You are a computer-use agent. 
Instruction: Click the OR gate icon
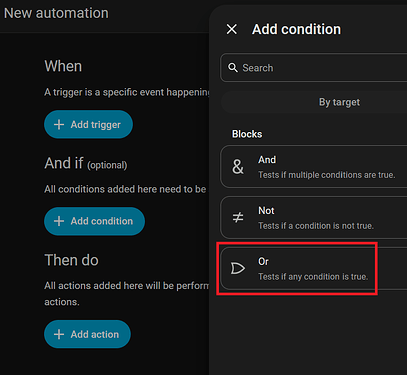238,268
